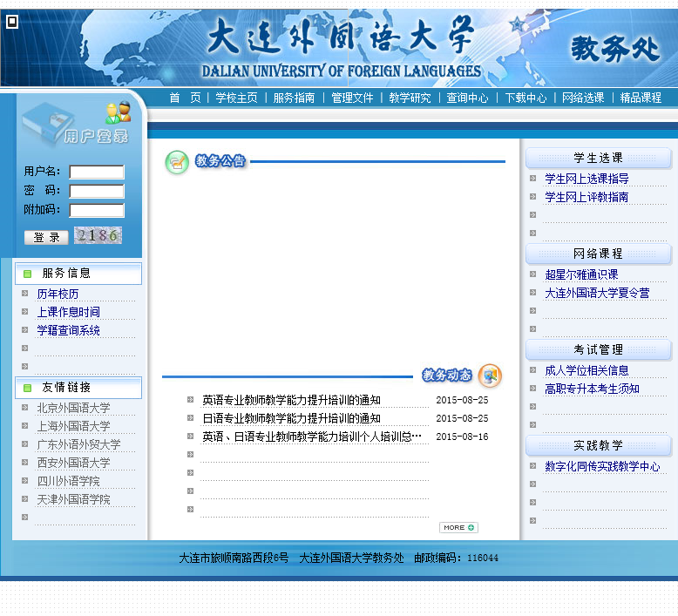
Task: Open the 成人学位相关信息 link
Action: pos(586,370)
